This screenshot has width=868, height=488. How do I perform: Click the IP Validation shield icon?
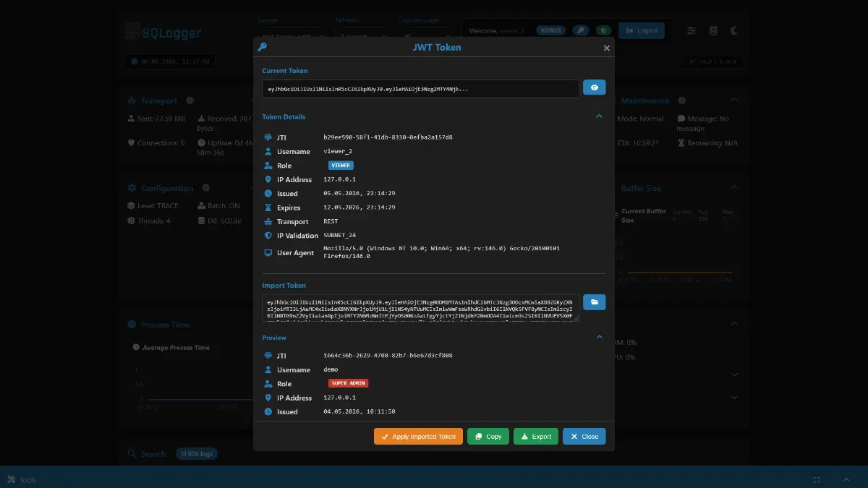(x=268, y=236)
